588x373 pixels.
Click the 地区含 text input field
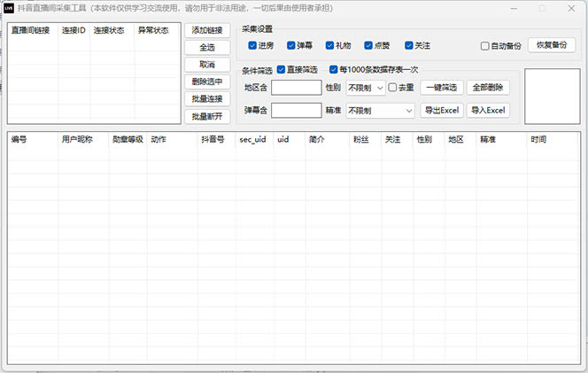click(296, 88)
